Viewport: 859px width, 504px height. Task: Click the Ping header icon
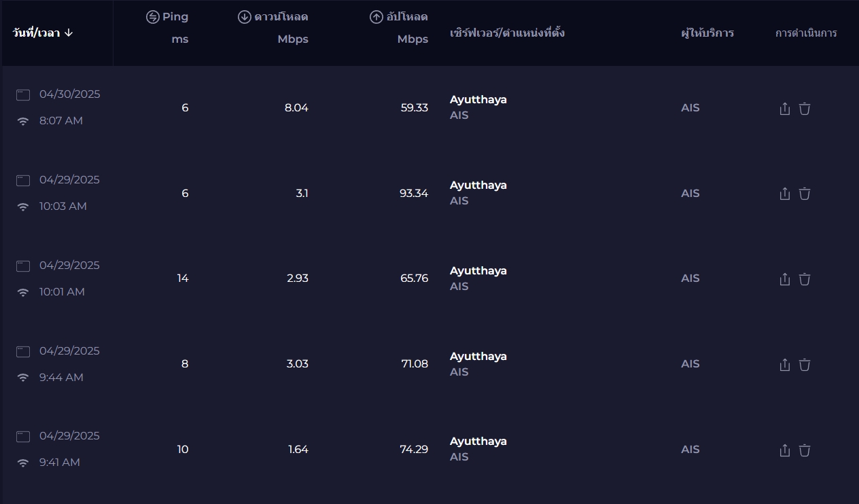pos(153,17)
